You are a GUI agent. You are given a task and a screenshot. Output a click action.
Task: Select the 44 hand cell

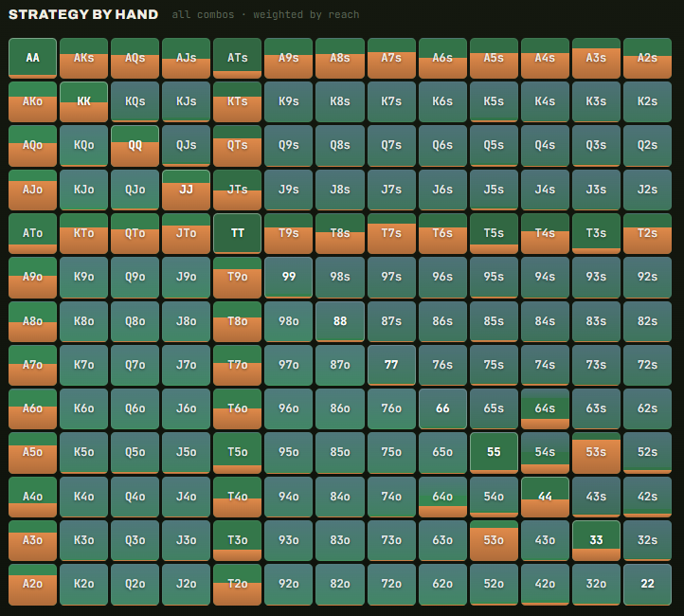pos(545,497)
